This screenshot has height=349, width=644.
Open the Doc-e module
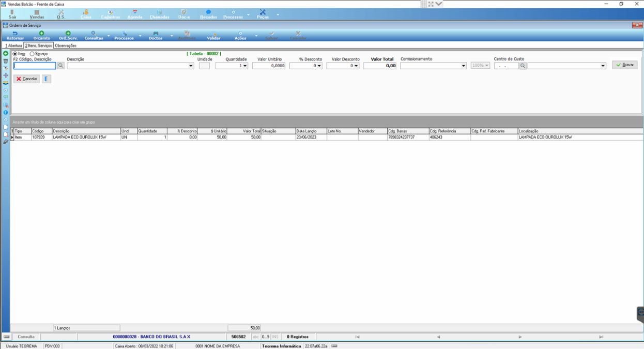(x=183, y=14)
